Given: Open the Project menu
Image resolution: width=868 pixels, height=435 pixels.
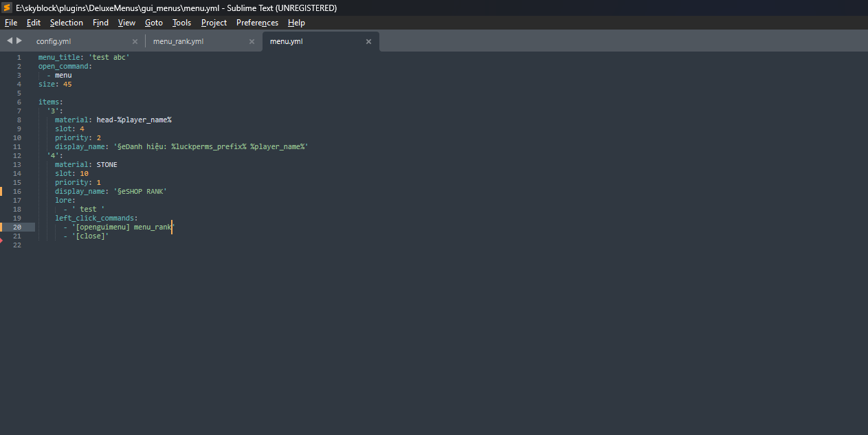Looking at the screenshot, I should coord(214,23).
